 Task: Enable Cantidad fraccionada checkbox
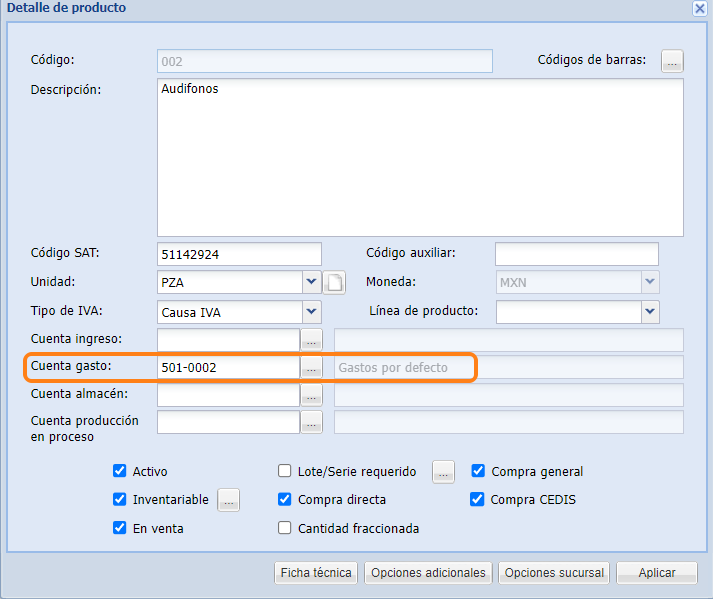(285, 528)
